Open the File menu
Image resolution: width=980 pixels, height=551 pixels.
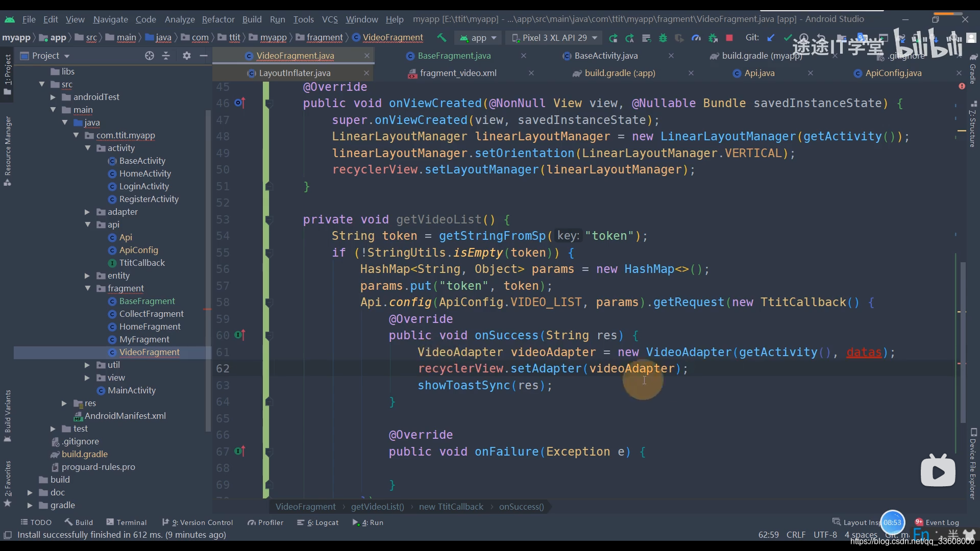[29, 19]
